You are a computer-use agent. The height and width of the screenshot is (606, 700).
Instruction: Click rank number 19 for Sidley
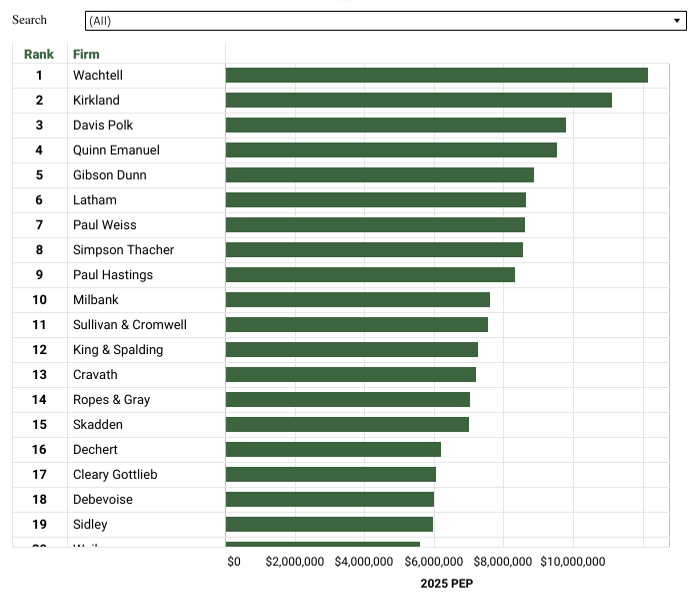[x=39, y=525]
